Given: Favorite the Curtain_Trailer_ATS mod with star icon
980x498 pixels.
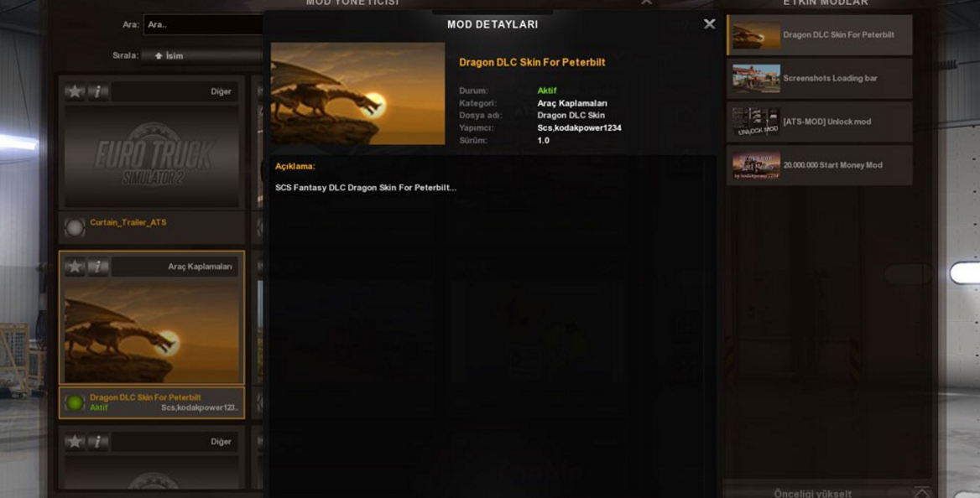Looking at the screenshot, I should [x=75, y=91].
